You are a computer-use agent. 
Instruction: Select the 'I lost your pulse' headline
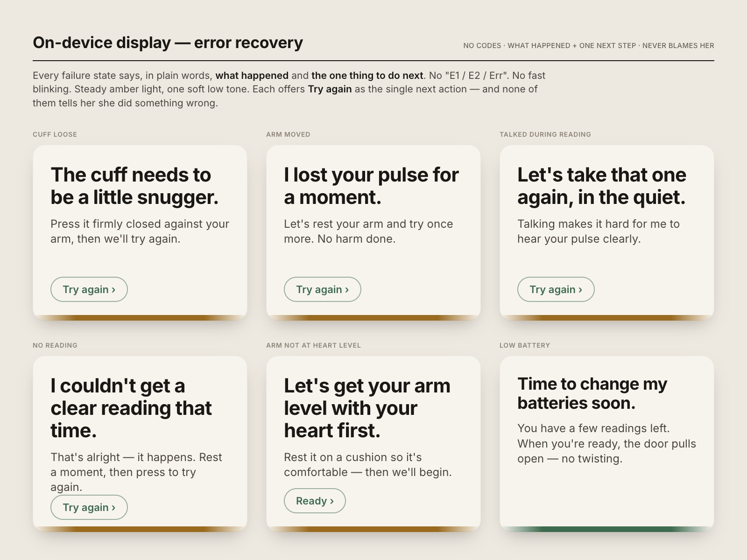(371, 186)
